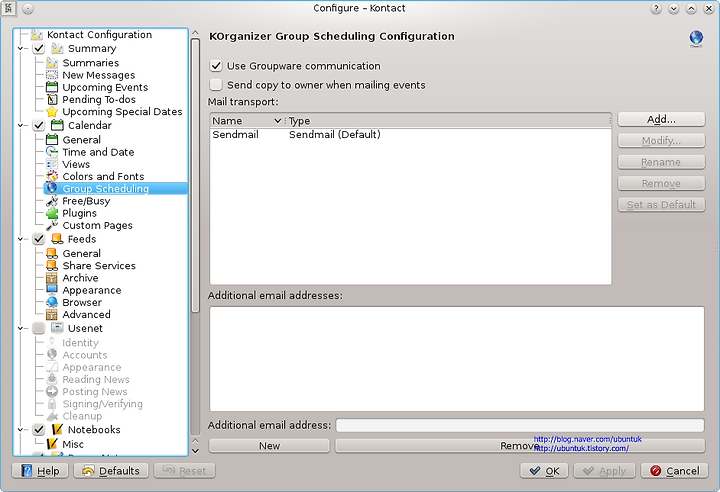The width and height of the screenshot is (720, 492).
Task: Click the OK button
Action: (x=544, y=471)
